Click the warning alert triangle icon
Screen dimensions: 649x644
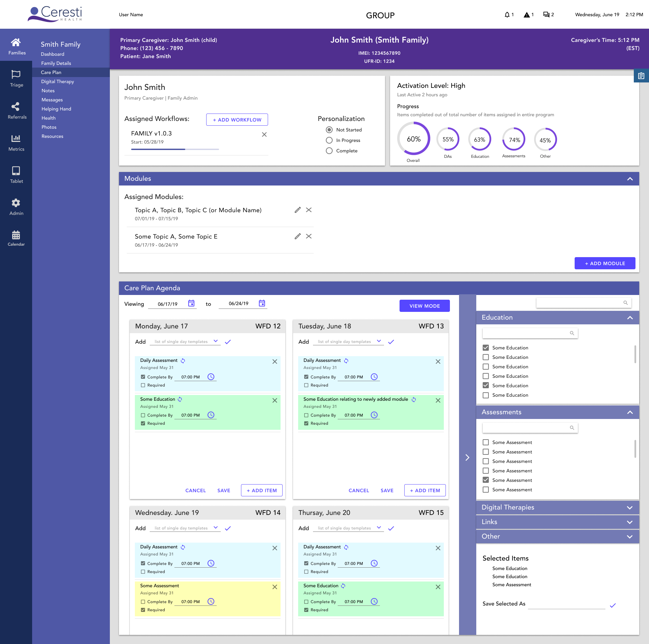pyautogui.click(x=527, y=15)
